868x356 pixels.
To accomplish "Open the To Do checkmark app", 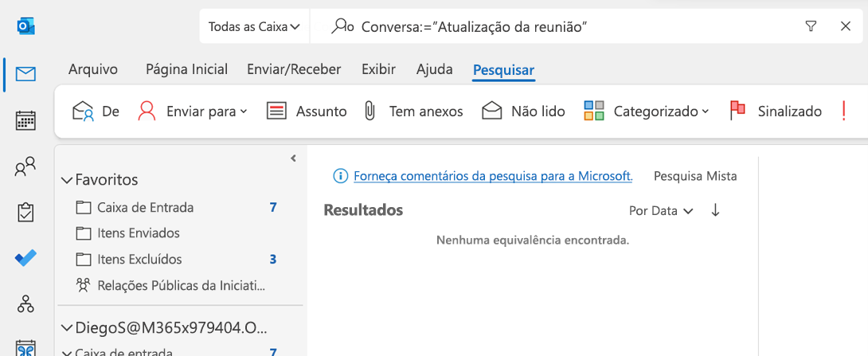I will click(25, 258).
